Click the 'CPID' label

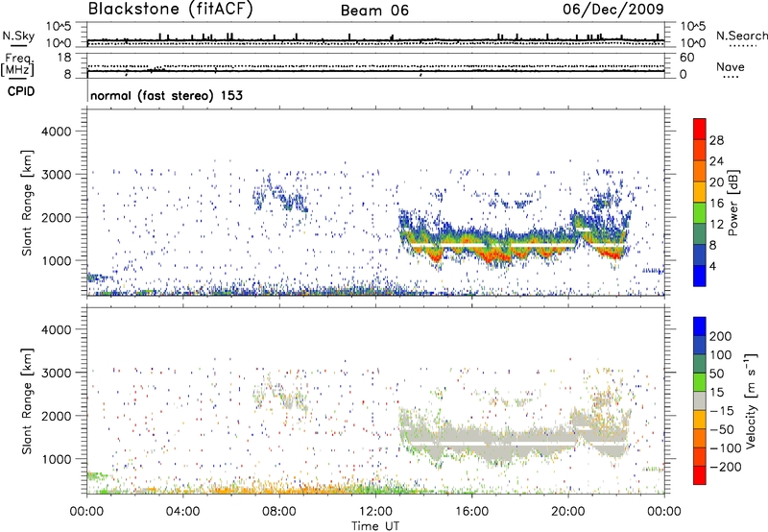click(21, 91)
